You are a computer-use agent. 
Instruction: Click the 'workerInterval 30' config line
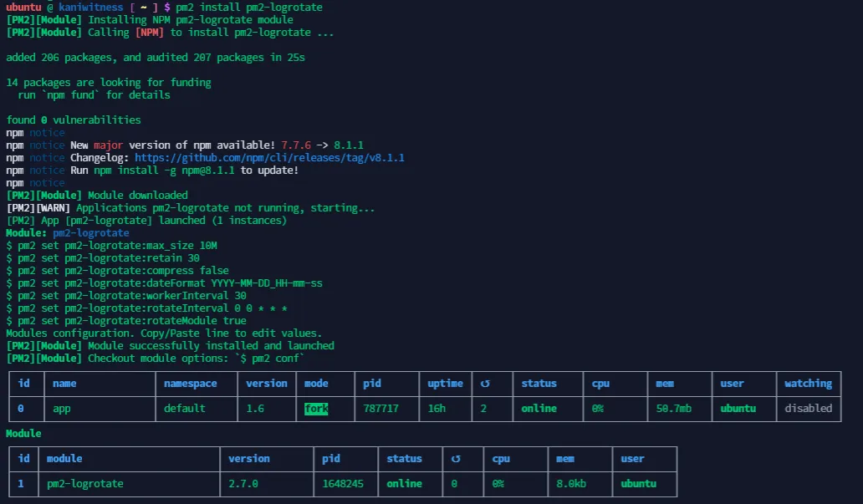[126, 296]
